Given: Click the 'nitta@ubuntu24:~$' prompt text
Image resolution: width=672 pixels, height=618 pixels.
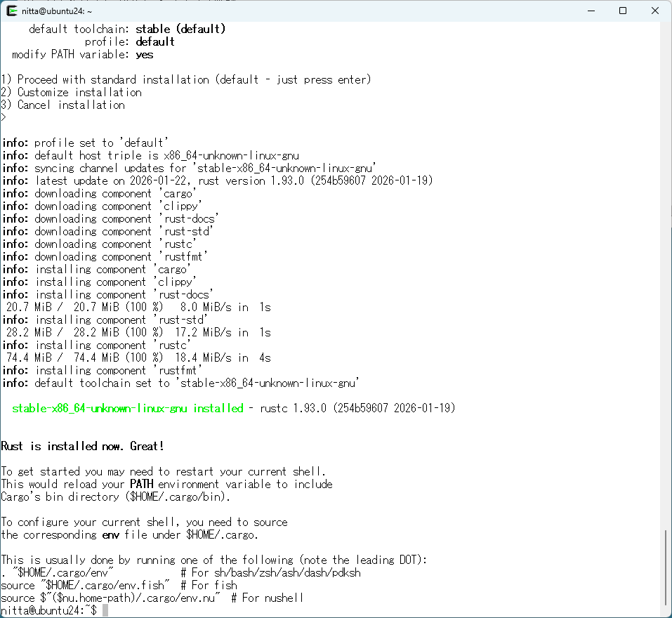Looking at the screenshot, I should pos(49,611).
